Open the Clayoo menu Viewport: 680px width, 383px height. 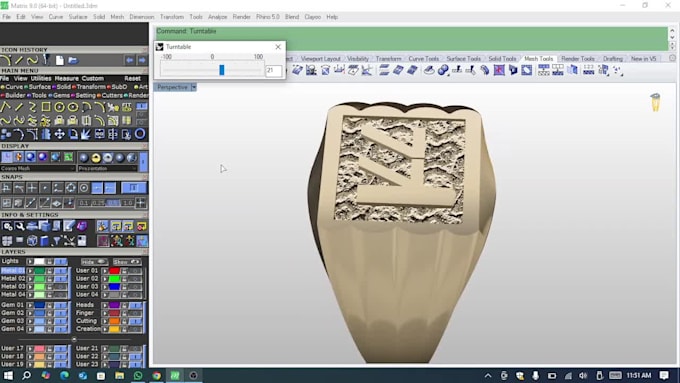coord(313,17)
